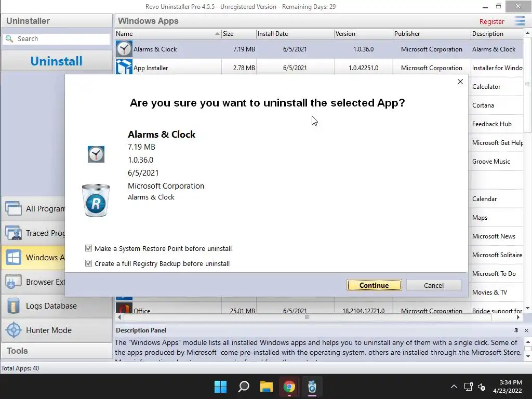Image resolution: width=532 pixels, height=399 pixels.
Task: Open the hamburger menu icon near Register
Action: (x=520, y=21)
